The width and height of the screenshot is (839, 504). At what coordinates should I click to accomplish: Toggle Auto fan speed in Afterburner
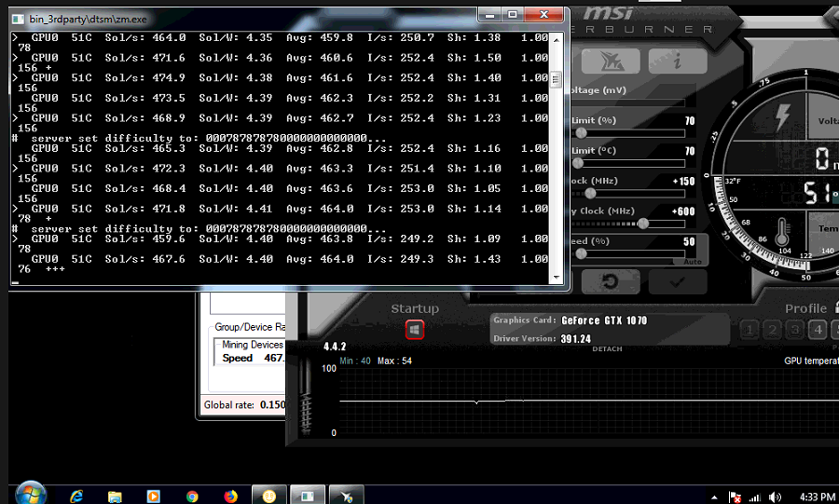(x=693, y=262)
